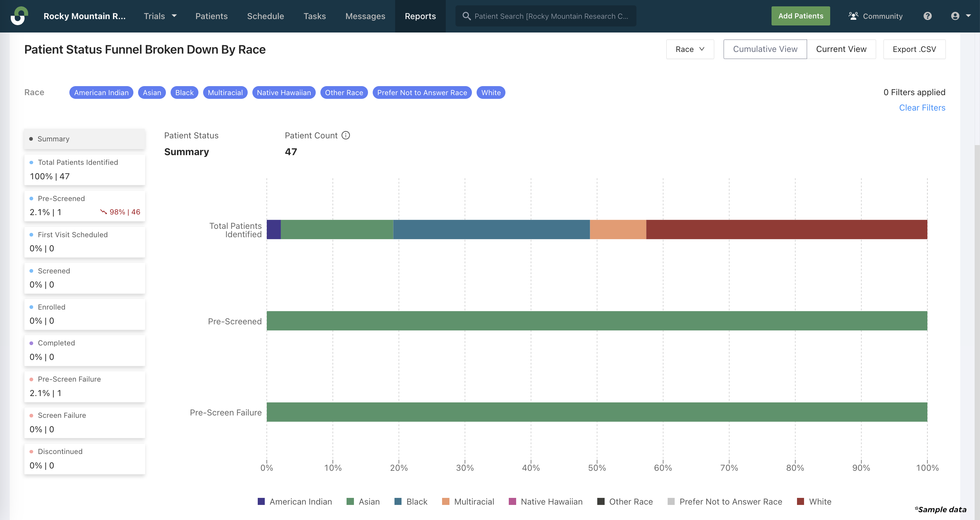This screenshot has width=980, height=520.
Task: Click the patient info icon next to Patient Count
Action: pyautogui.click(x=346, y=135)
